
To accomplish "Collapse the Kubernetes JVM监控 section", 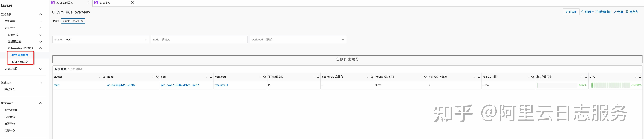I will tap(40, 48).
